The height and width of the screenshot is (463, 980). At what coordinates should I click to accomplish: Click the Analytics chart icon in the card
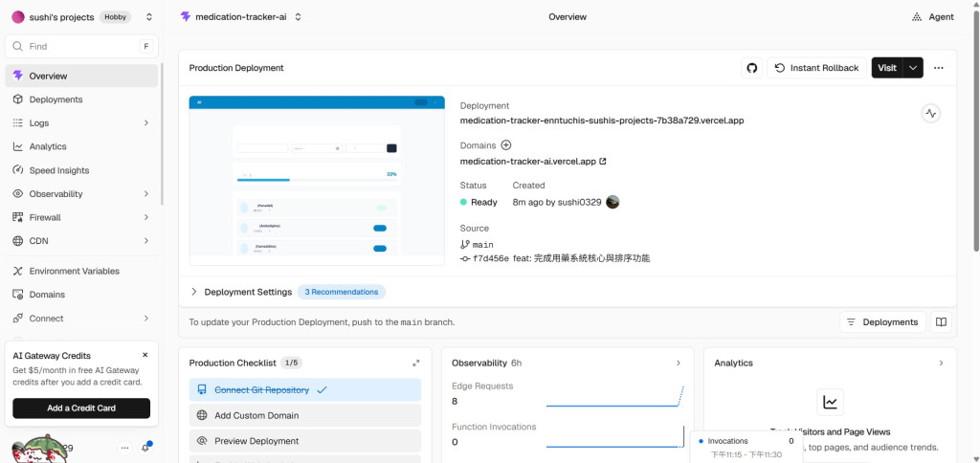pos(830,403)
